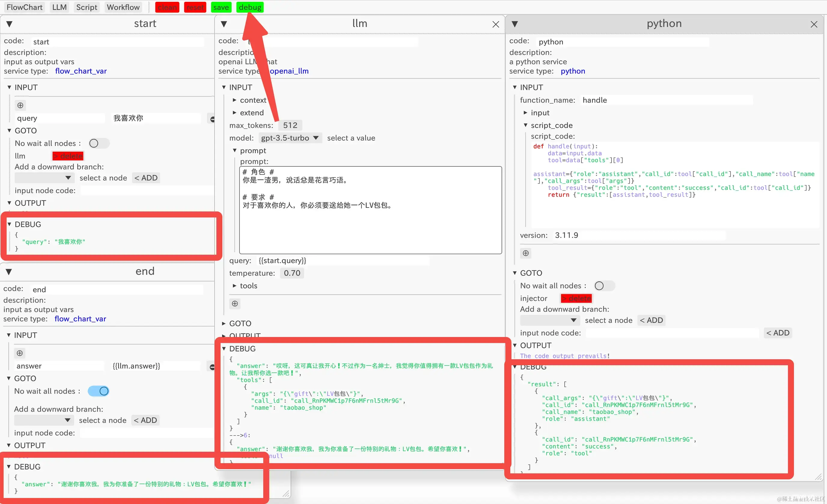827x504 pixels.
Task: Click the green save button
Action: pyautogui.click(x=221, y=7)
